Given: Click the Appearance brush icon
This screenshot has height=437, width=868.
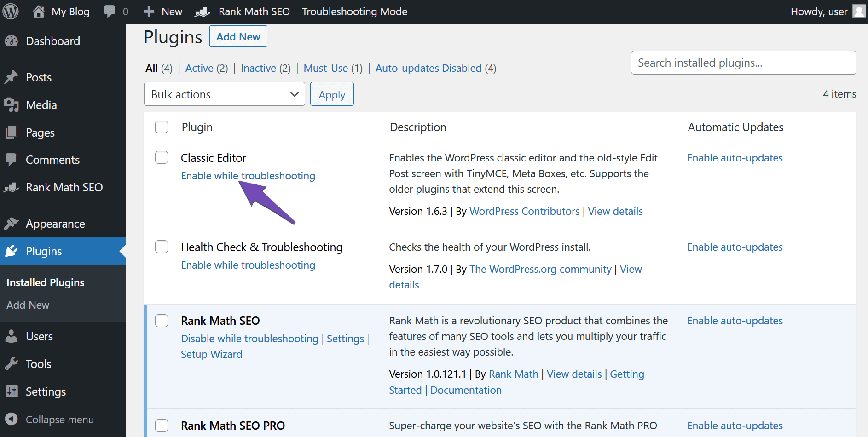Looking at the screenshot, I should pos(12,224).
